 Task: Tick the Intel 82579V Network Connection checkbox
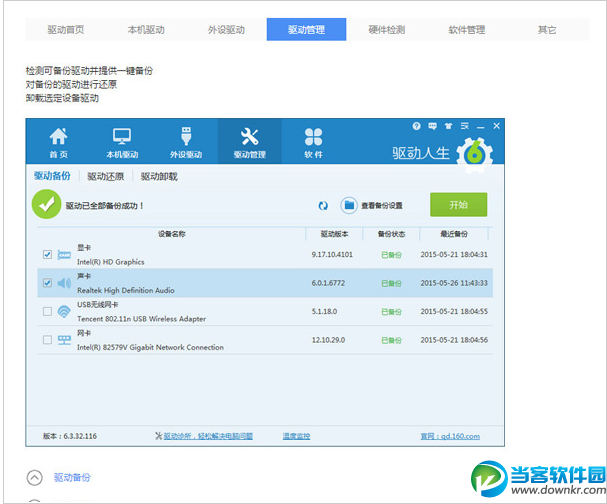click(47, 340)
